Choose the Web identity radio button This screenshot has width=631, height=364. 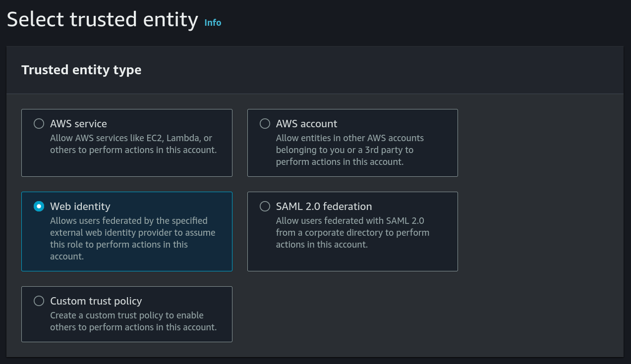39,207
